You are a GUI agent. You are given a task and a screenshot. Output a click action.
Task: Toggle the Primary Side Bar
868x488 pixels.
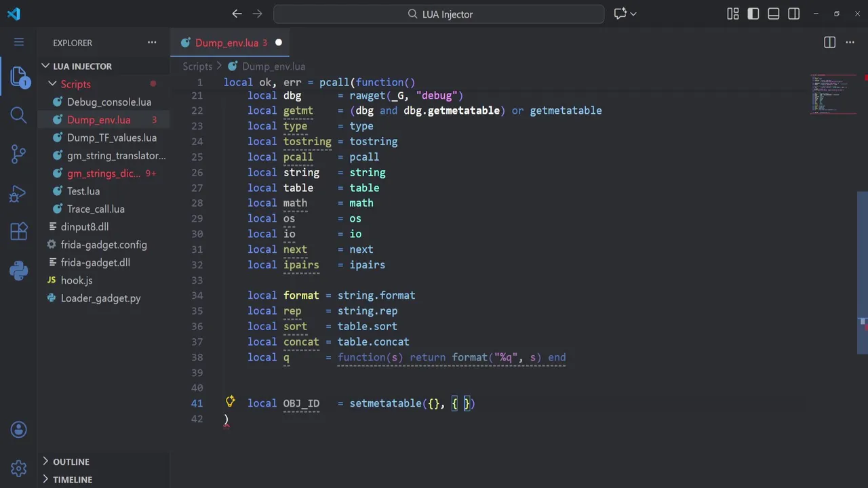pos(753,14)
